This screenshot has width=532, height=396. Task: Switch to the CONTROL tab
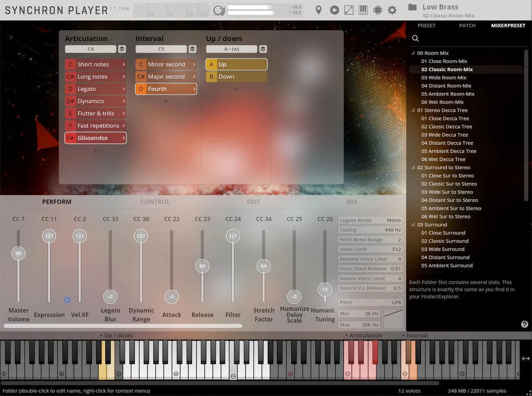click(155, 202)
